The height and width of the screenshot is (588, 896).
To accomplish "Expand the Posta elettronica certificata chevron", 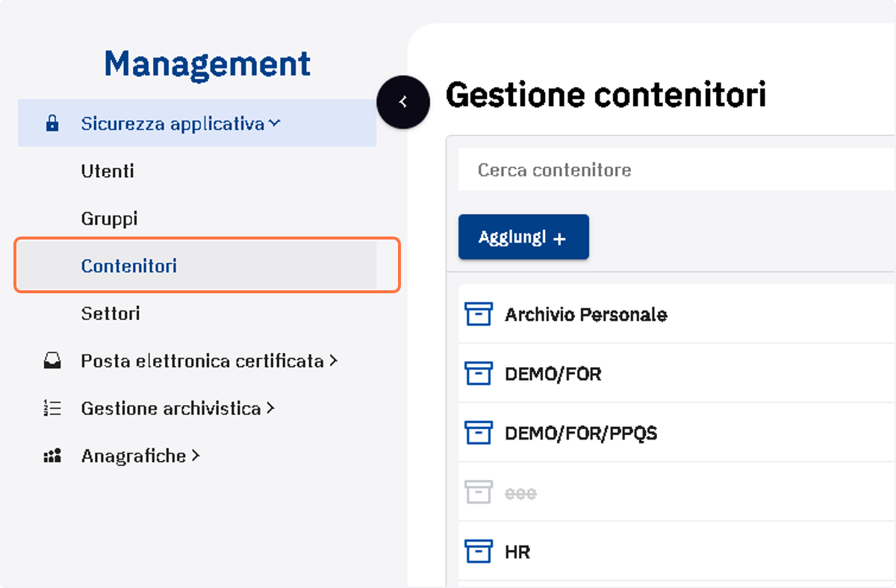I will [333, 361].
